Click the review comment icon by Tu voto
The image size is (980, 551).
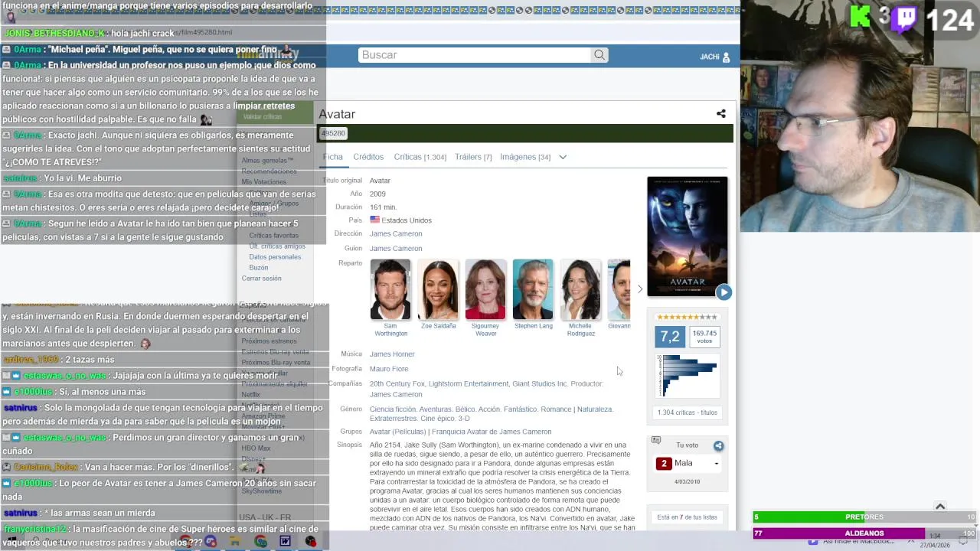pyautogui.click(x=656, y=440)
